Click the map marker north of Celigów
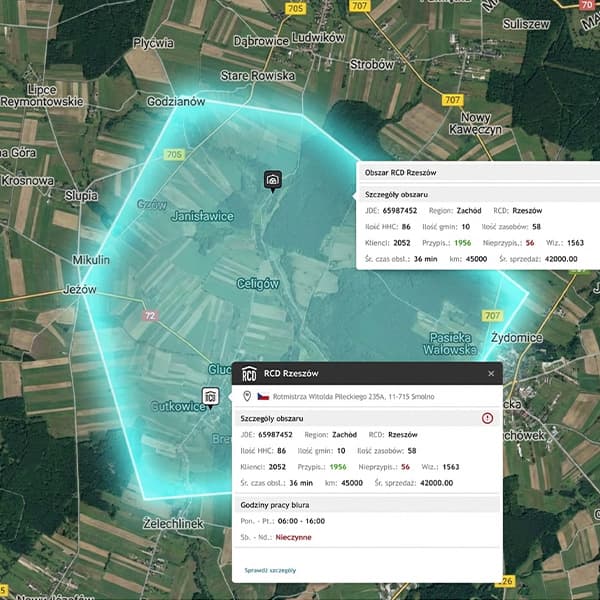 pyautogui.click(x=273, y=179)
